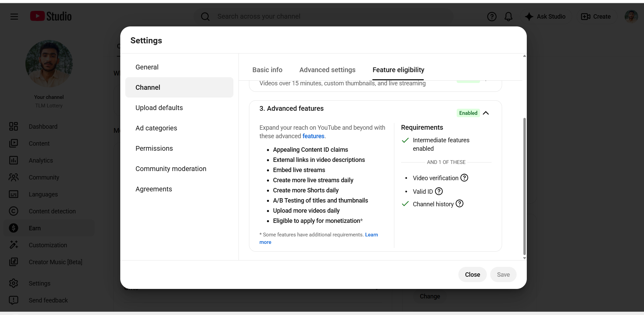644x315 pixels.
Task: Open Customization in the sidebar
Action: point(49,245)
